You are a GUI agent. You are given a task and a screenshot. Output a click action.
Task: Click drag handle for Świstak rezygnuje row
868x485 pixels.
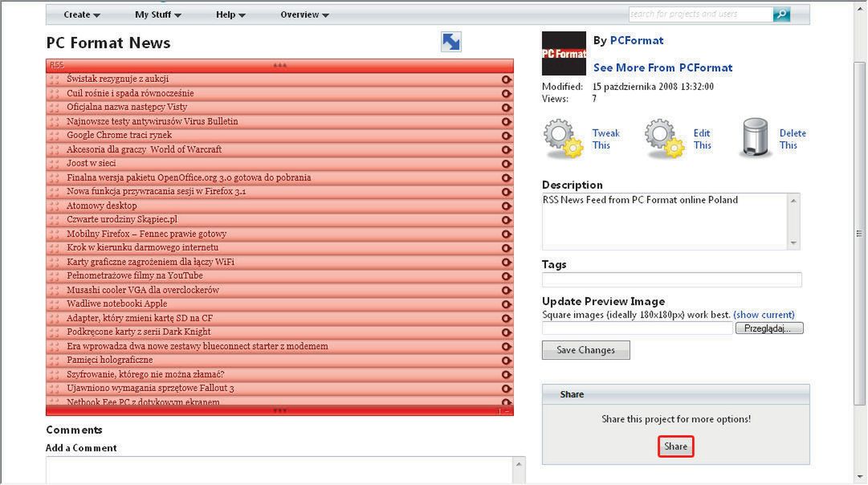[x=55, y=79]
